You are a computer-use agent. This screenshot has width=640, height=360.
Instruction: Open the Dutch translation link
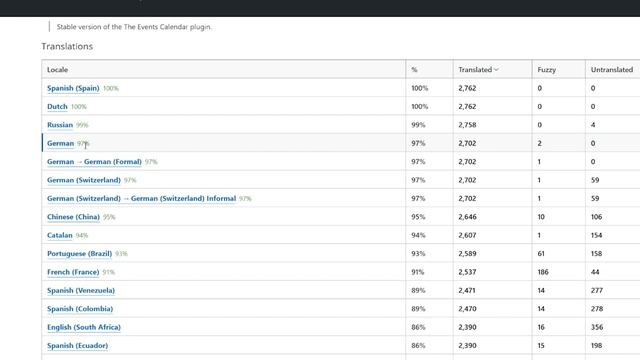point(57,107)
